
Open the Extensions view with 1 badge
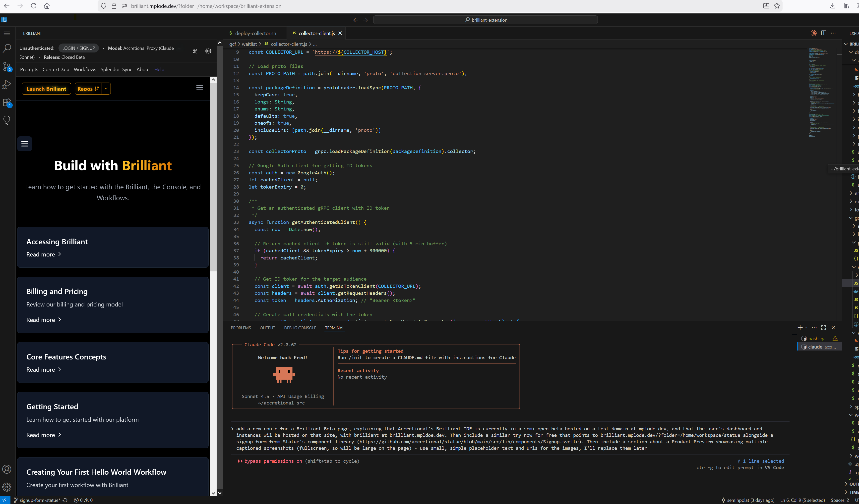click(x=7, y=102)
